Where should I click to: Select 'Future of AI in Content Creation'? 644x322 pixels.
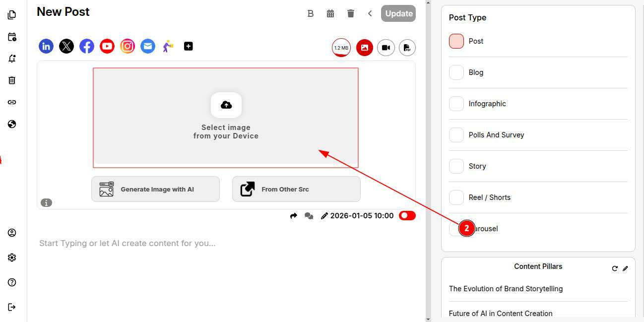tap(500, 314)
